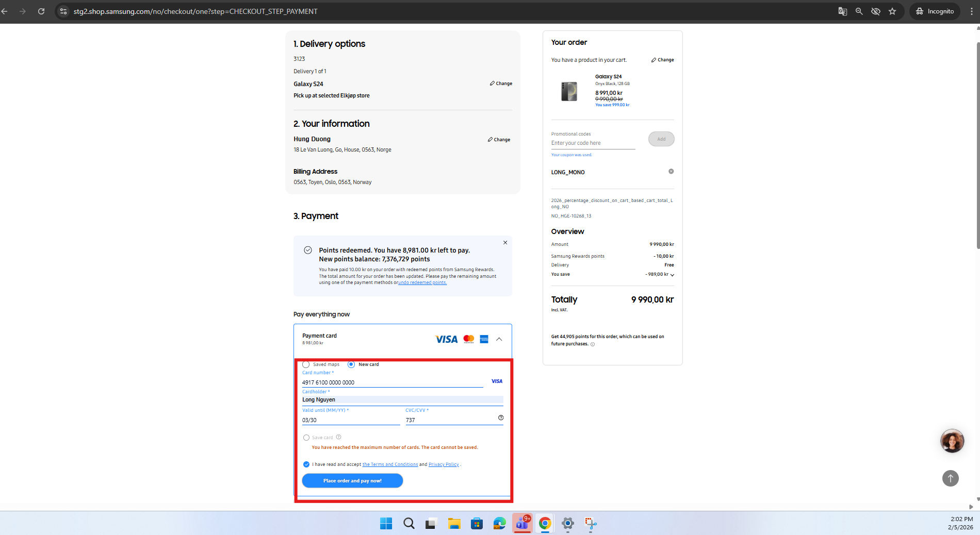
Task: Select the New card radio option
Action: pyautogui.click(x=351, y=364)
